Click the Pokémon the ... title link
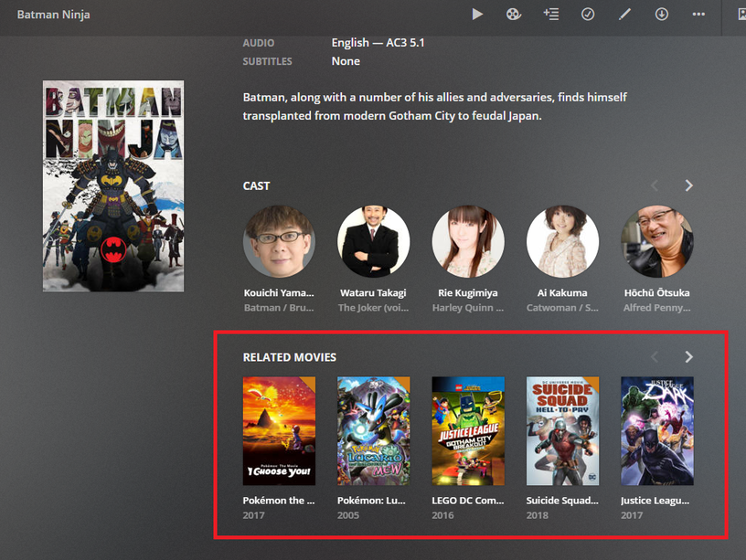746x560 pixels. click(x=279, y=500)
